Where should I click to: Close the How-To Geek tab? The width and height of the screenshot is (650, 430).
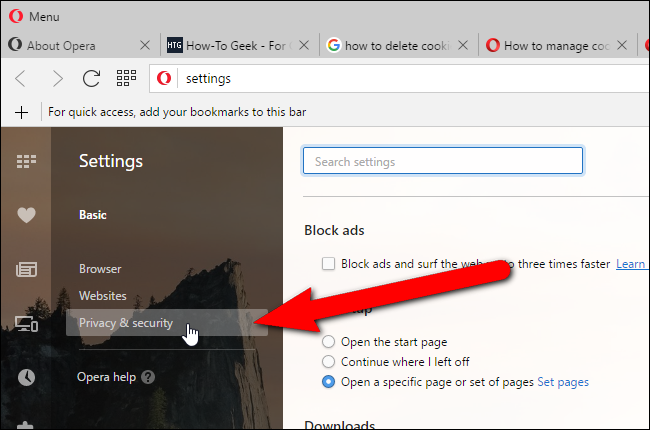coord(304,45)
